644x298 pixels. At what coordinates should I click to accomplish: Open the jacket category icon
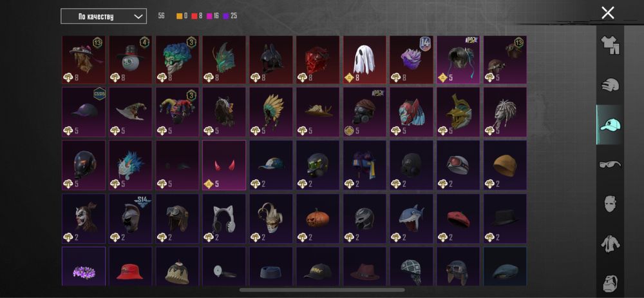610,244
